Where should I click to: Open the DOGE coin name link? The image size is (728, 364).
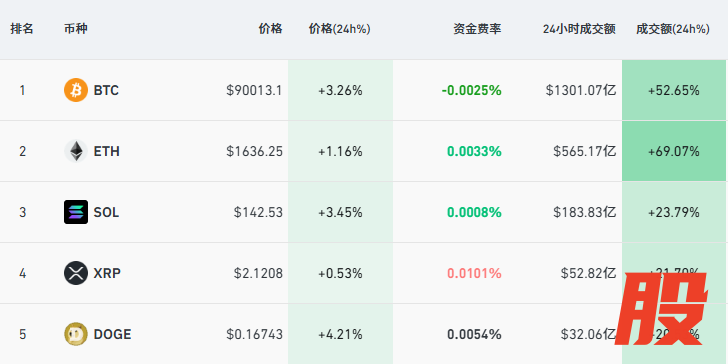click(112, 334)
